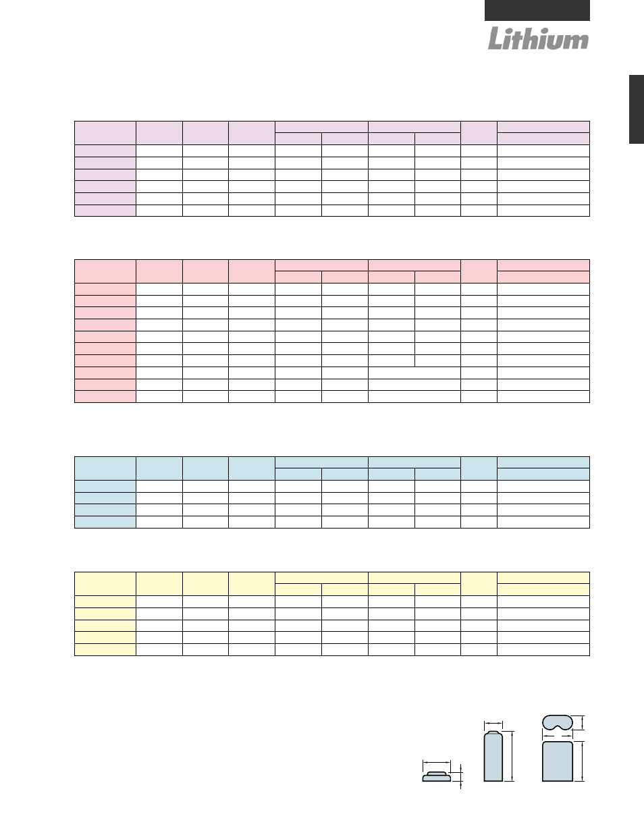Click the rectangular battery pack side view
Screen dimensions: 644x839
tap(558, 761)
